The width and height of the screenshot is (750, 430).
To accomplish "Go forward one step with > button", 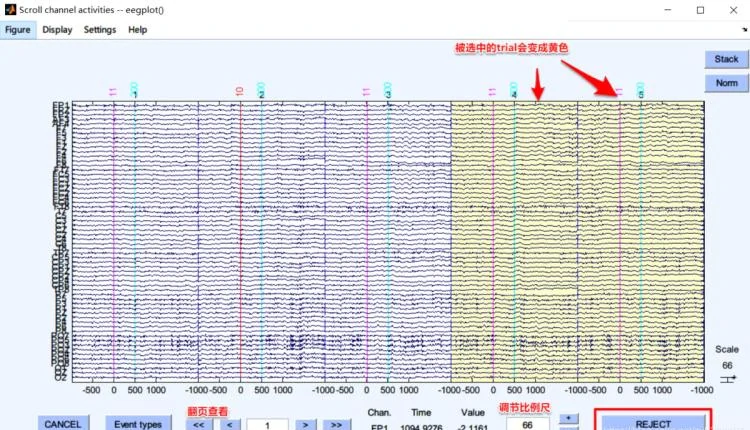I will coord(304,424).
